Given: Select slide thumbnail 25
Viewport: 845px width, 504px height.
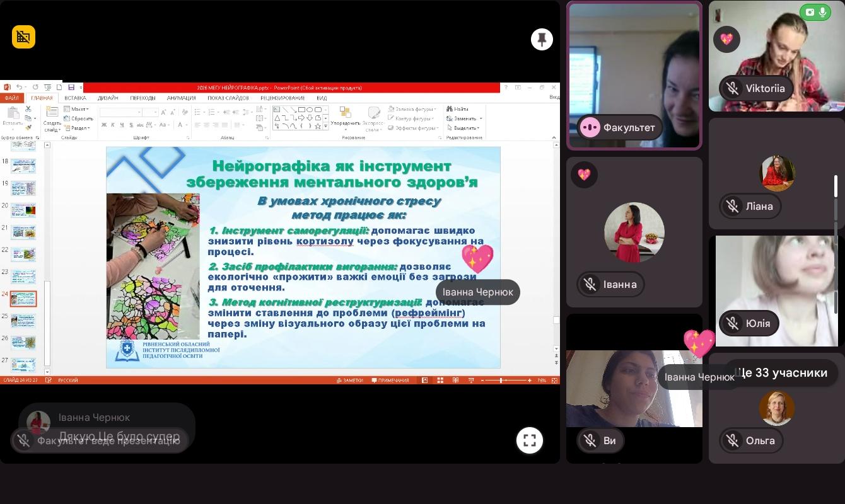Looking at the screenshot, I should click(23, 320).
